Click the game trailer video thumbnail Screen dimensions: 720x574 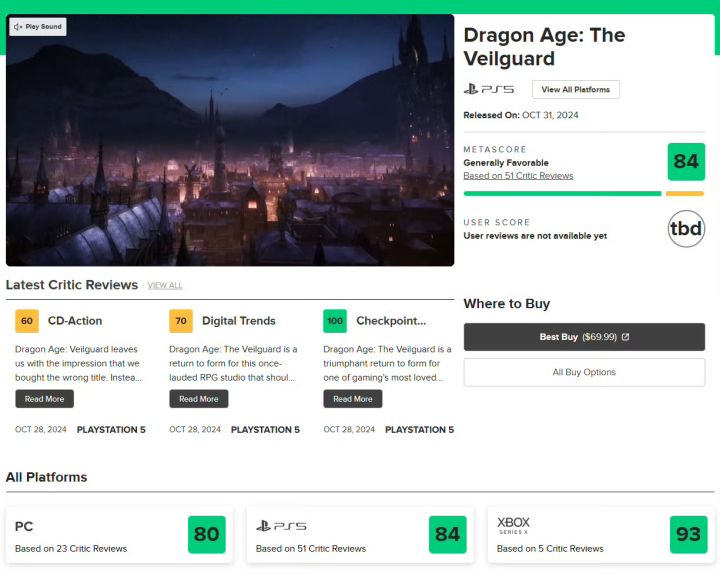[230, 150]
